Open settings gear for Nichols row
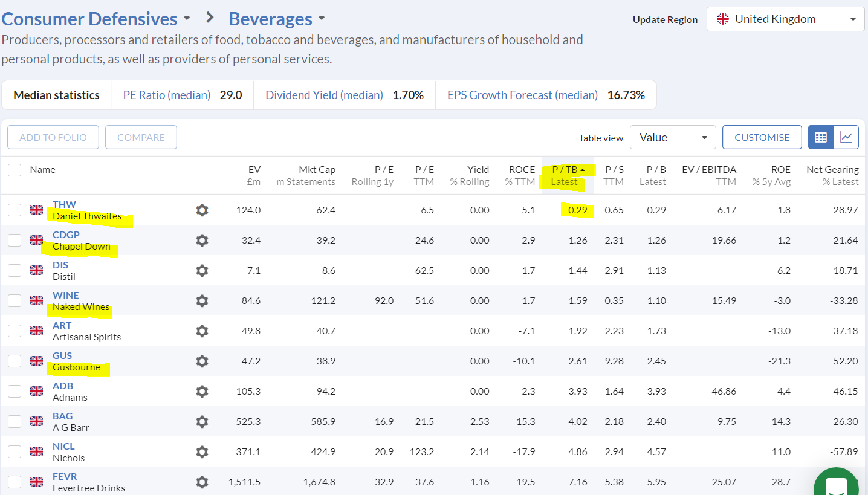This screenshot has height=495, width=868. [202, 452]
